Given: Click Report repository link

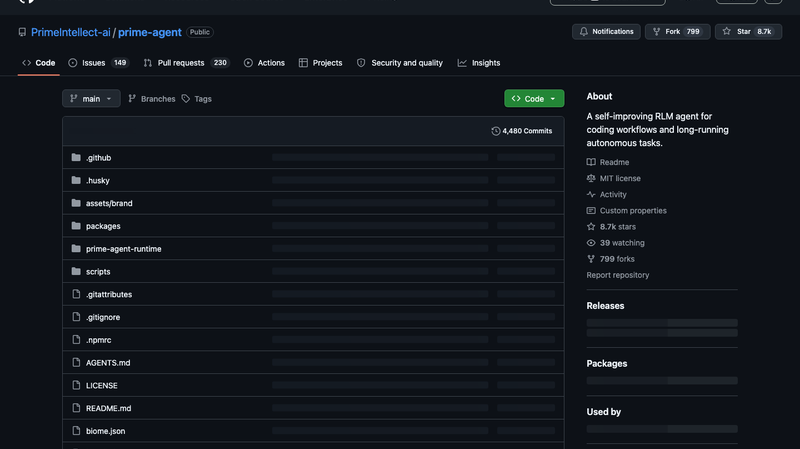Looking at the screenshot, I should [x=618, y=275].
